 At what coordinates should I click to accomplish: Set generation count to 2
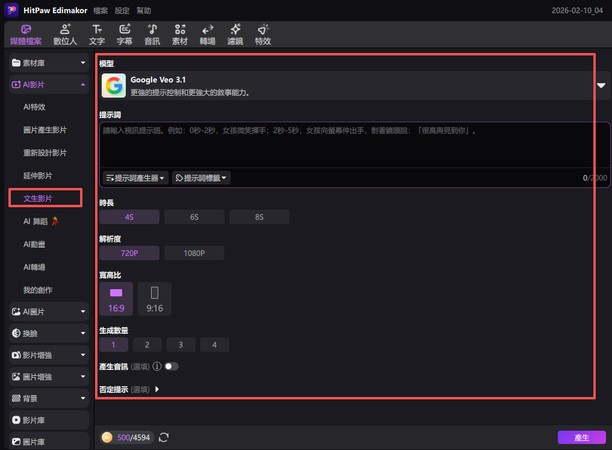147,345
